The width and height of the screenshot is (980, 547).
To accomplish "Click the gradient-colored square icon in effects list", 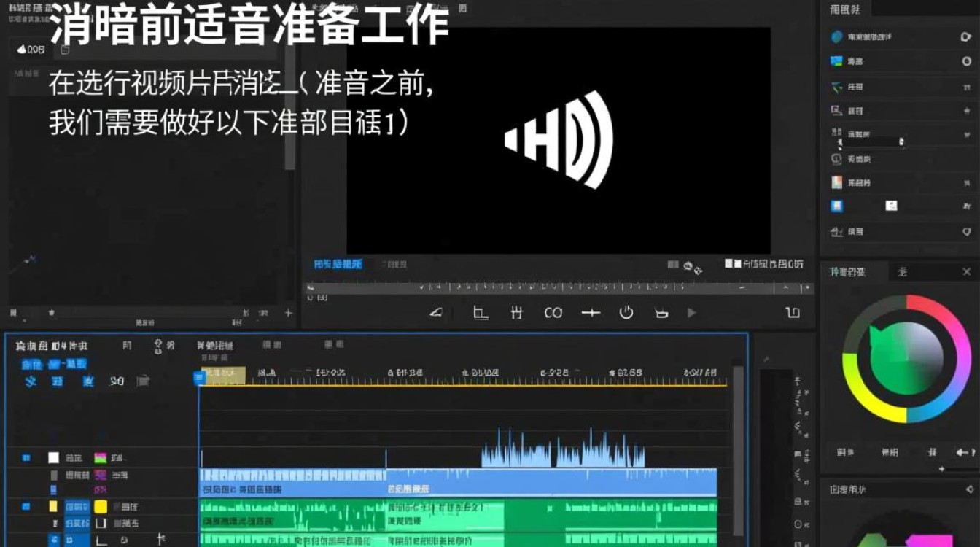I will (837, 182).
